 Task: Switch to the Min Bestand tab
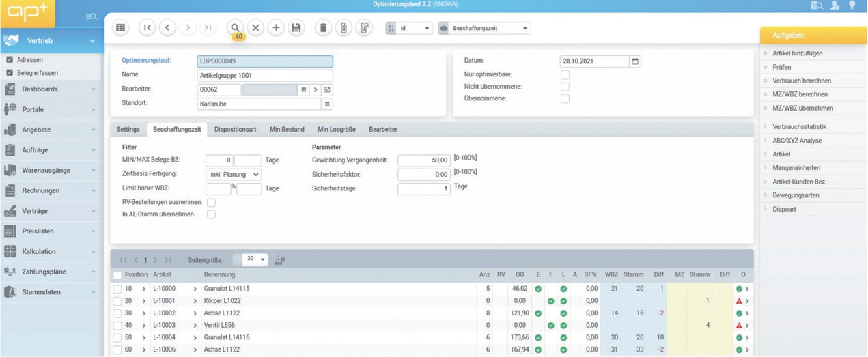pyautogui.click(x=287, y=129)
